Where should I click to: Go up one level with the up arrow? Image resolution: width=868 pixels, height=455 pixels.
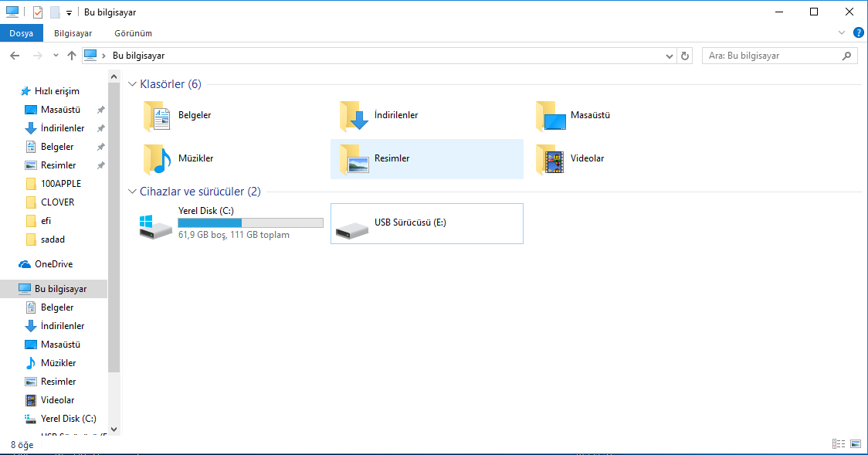coord(72,56)
